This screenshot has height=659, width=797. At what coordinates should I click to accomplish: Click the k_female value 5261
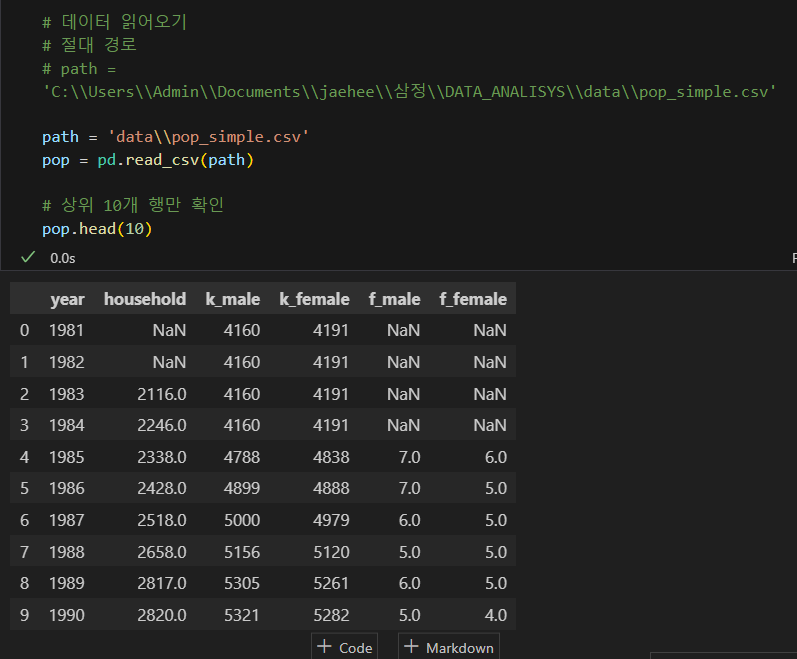click(x=331, y=583)
